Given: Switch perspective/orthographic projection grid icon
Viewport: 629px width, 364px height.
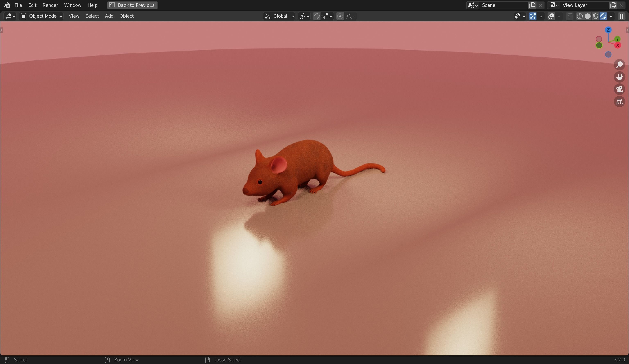Looking at the screenshot, I should pyautogui.click(x=620, y=102).
